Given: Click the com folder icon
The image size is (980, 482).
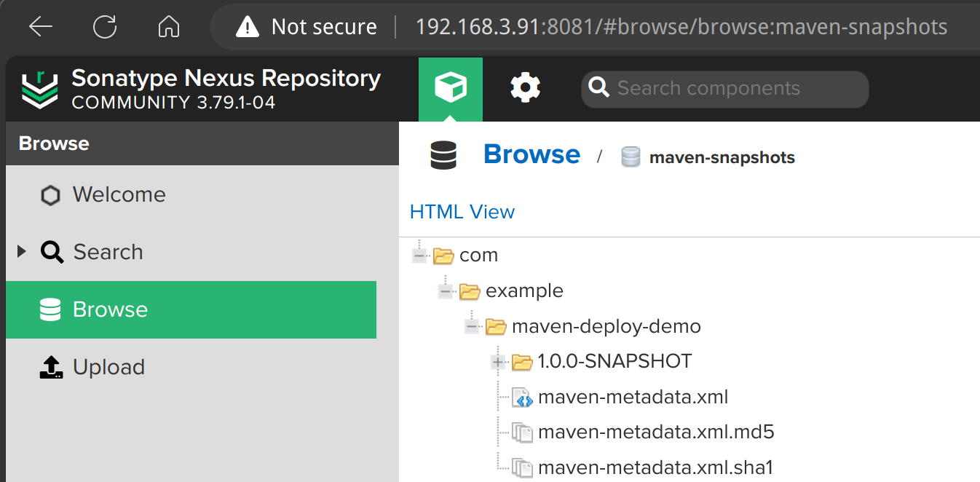Looking at the screenshot, I should point(443,256).
